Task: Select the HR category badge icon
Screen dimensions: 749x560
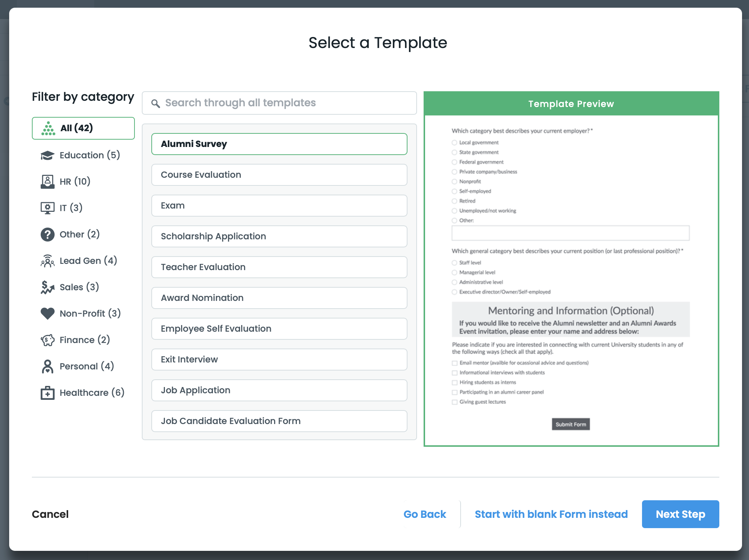Action: click(47, 181)
